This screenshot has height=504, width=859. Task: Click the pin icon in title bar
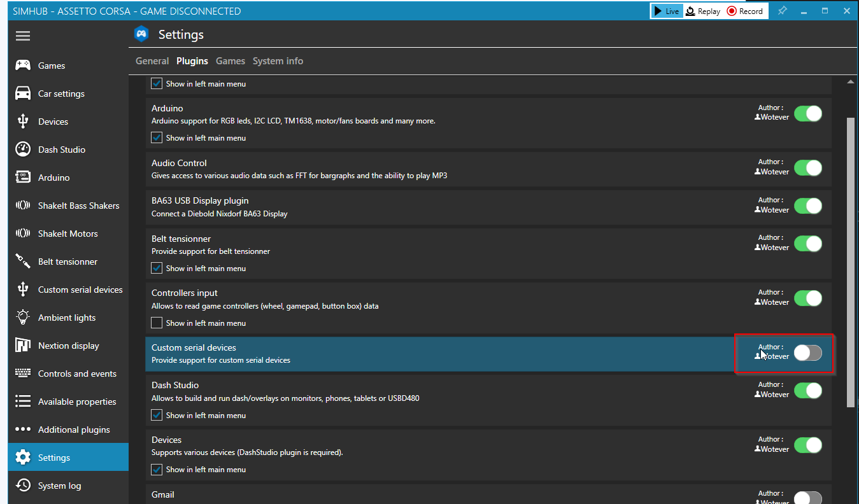783,10
